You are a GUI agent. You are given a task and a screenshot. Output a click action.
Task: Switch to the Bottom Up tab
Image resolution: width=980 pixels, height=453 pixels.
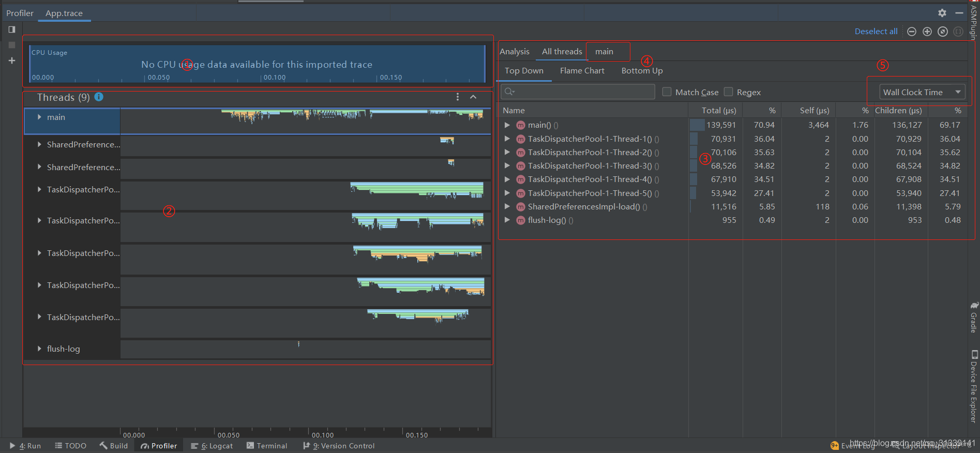tap(642, 71)
